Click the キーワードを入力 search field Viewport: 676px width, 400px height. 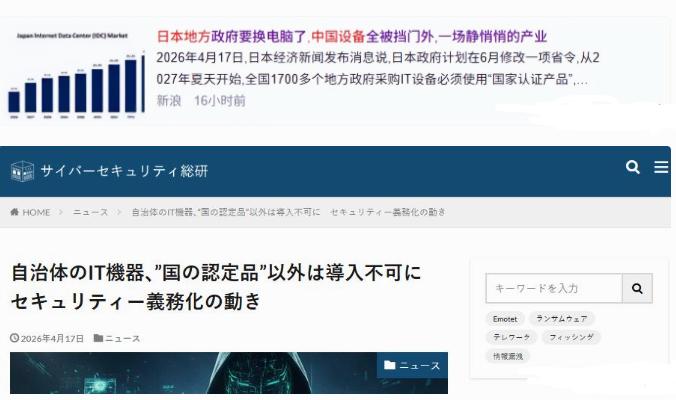click(554, 288)
